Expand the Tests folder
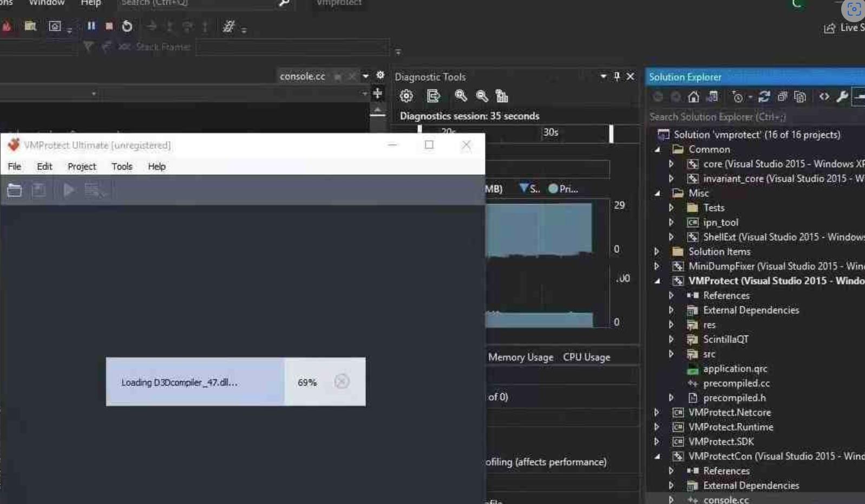The image size is (865, 504). (x=671, y=208)
